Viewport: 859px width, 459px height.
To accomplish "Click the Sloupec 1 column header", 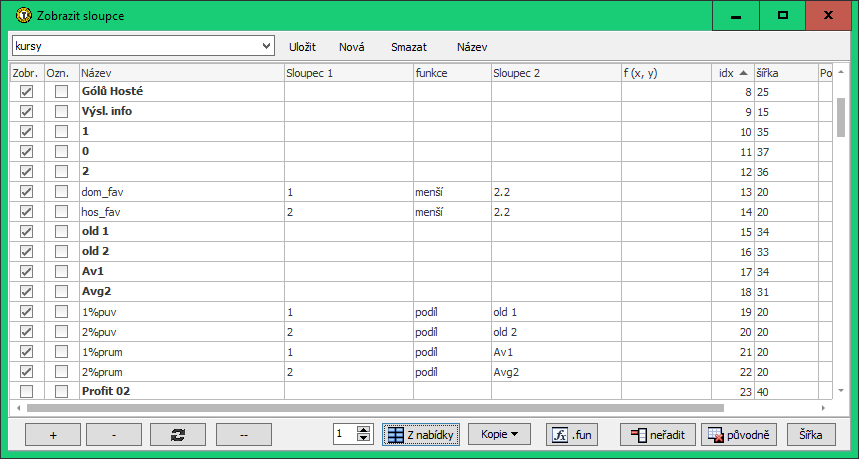I will click(349, 73).
